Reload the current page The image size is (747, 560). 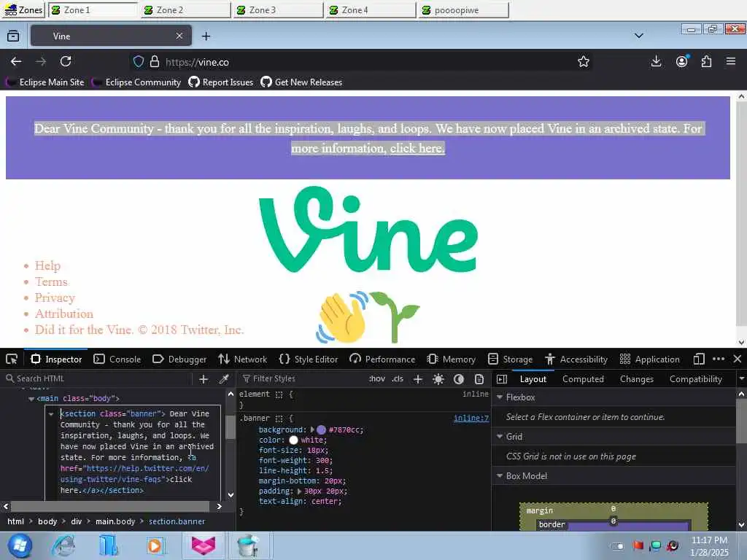pyautogui.click(x=66, y=61)
